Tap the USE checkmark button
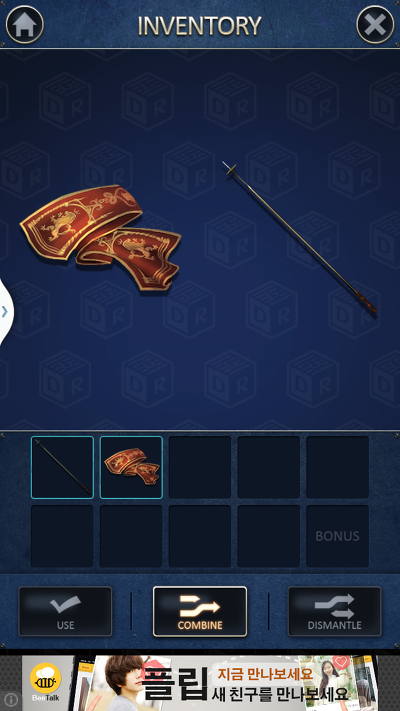The image size is (400, 711). click(65, 611)
